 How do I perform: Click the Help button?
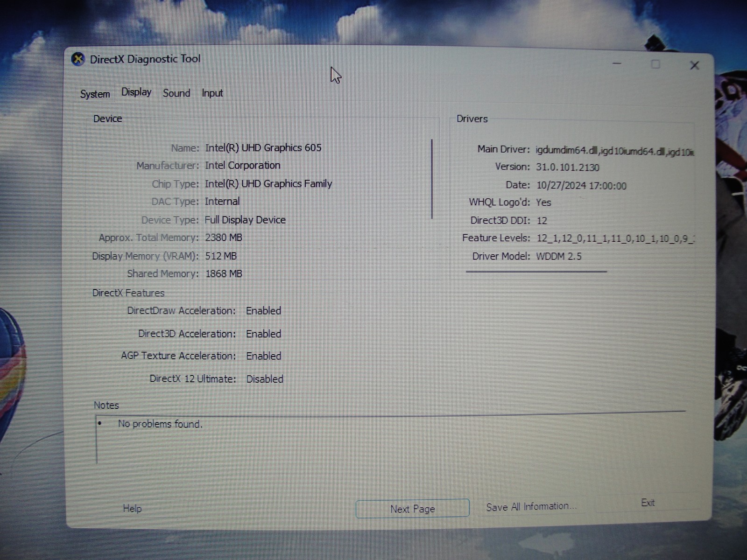pos(132,508)
